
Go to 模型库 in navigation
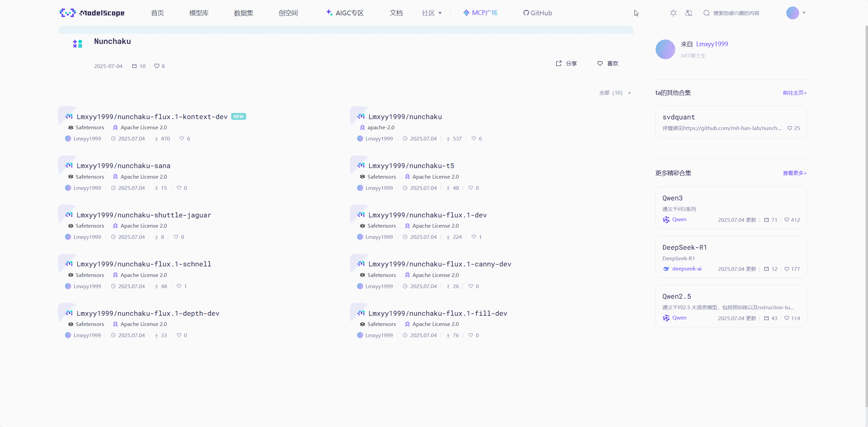coord(199,13)
